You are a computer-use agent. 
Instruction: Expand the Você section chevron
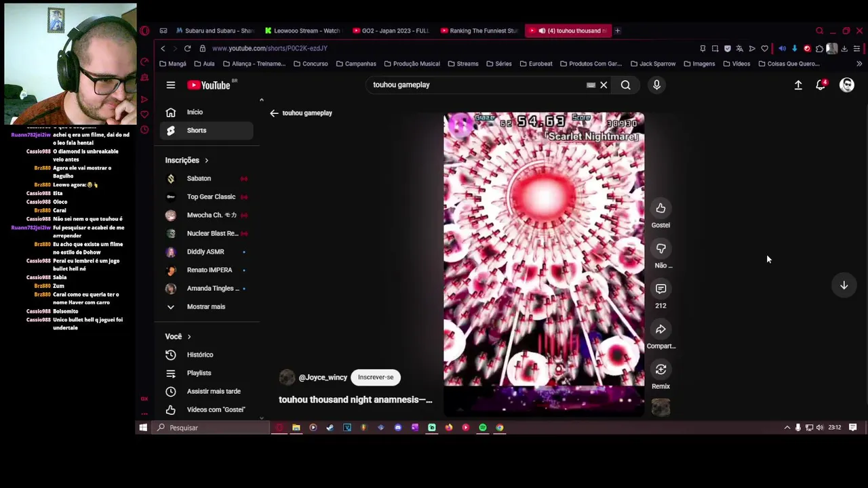click(x=189, y=337)
